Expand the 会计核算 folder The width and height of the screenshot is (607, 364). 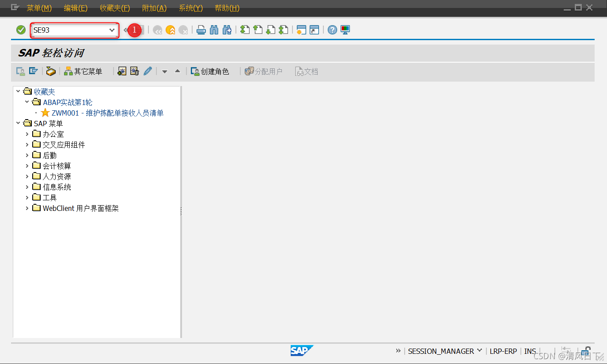[x=27, y=165]
